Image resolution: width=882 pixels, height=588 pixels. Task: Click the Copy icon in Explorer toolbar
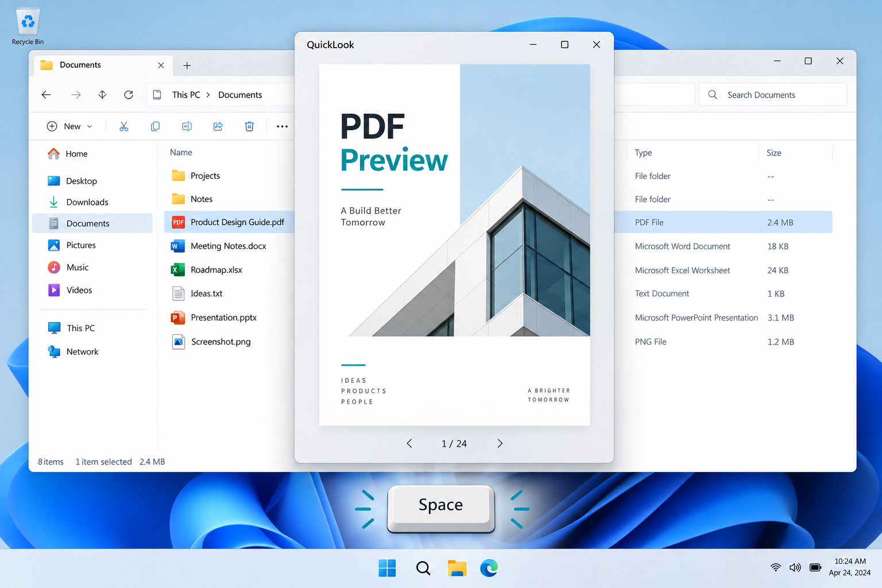click(155, 126)
